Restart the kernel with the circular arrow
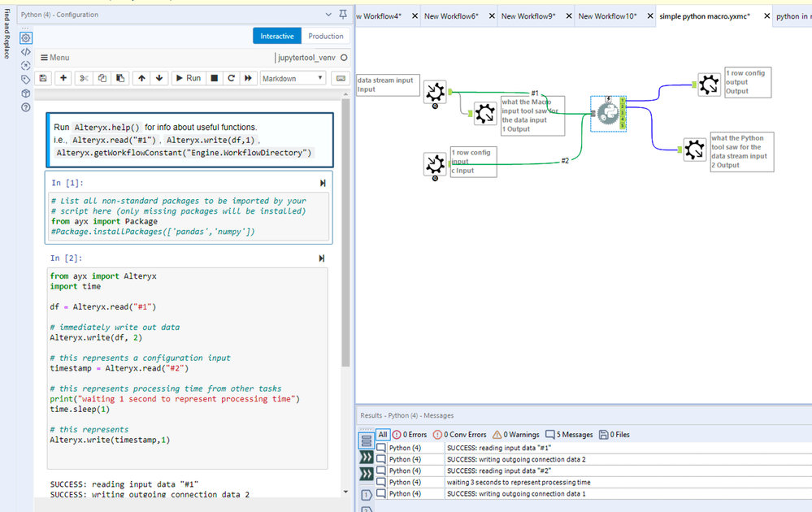 pos(232,78)
